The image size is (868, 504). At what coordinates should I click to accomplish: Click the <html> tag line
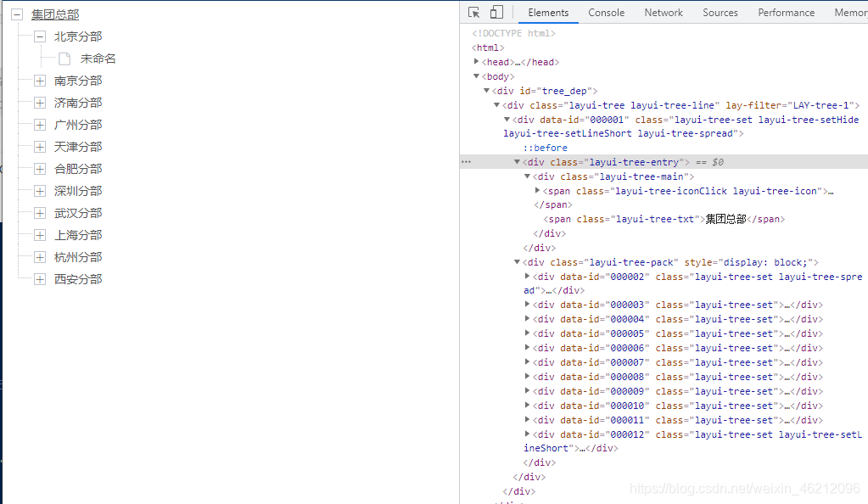(x=488, y=48)
